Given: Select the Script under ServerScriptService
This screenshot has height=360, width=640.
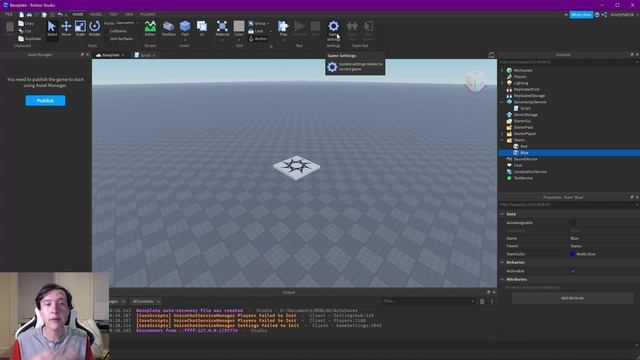Looking at the screenshot, I should click(525, 108).
